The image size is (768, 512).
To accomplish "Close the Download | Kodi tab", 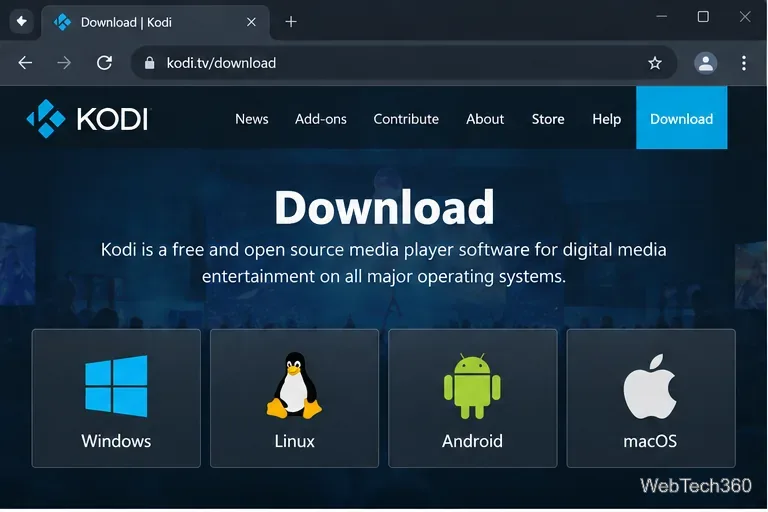I will tap(251, 22).
